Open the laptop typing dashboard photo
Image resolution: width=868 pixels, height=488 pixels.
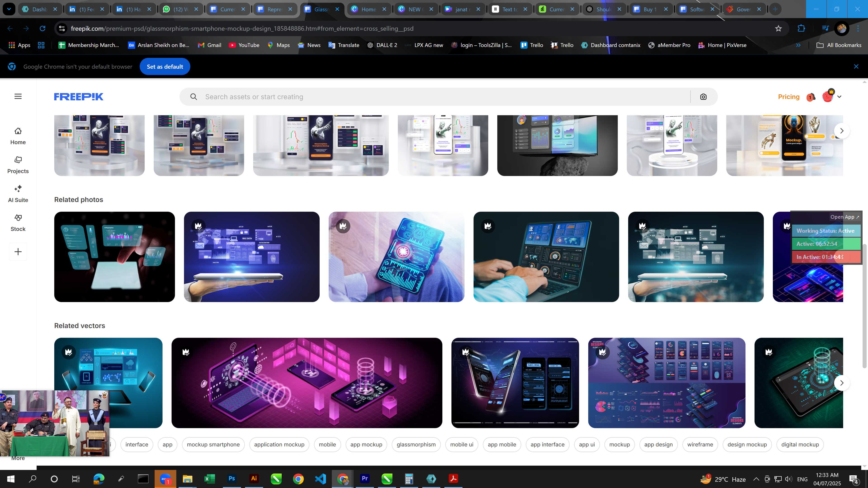(x=546, y=257)
